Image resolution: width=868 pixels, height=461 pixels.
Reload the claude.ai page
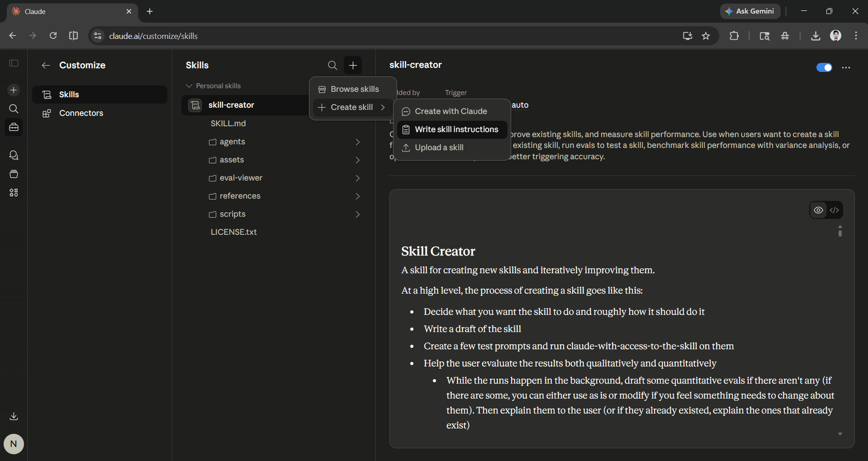point(53,36)
